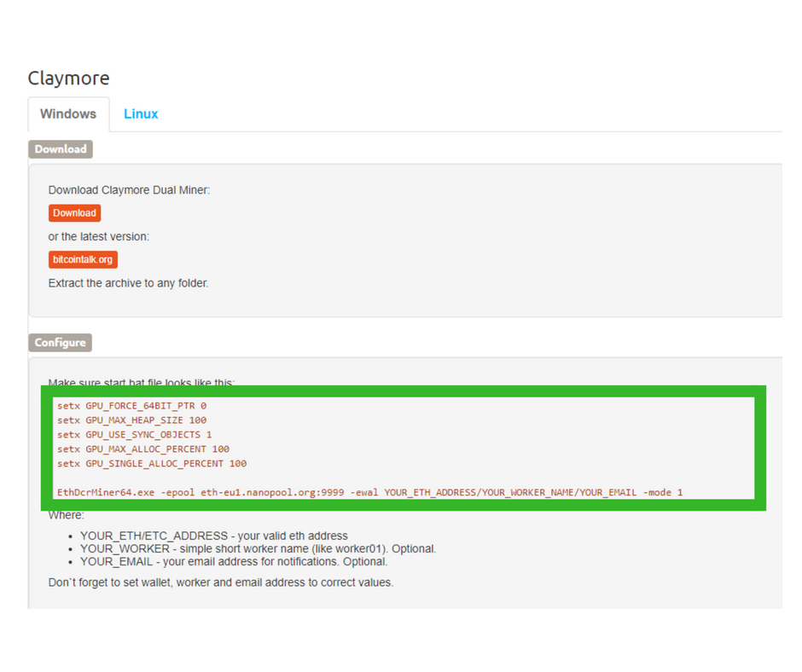Open the bitcointalk.org link button
The image size is (802, 672).
tap(83, 260)
